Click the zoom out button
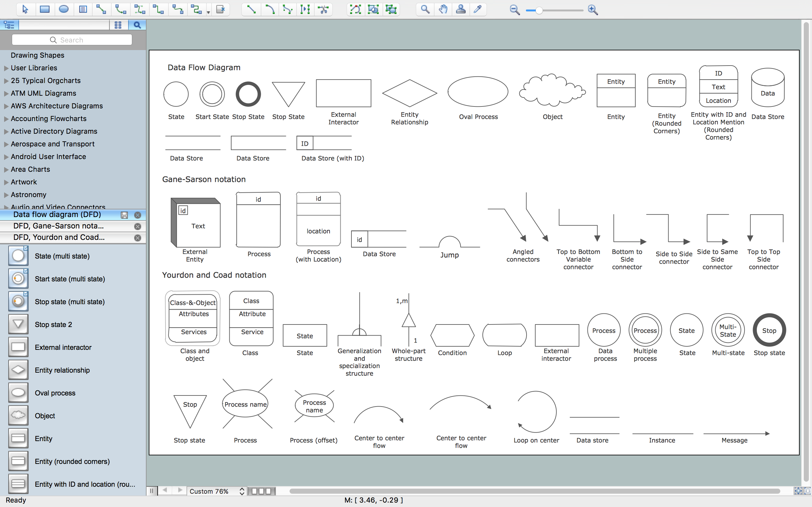812x507 pixels. coord(513,10)
